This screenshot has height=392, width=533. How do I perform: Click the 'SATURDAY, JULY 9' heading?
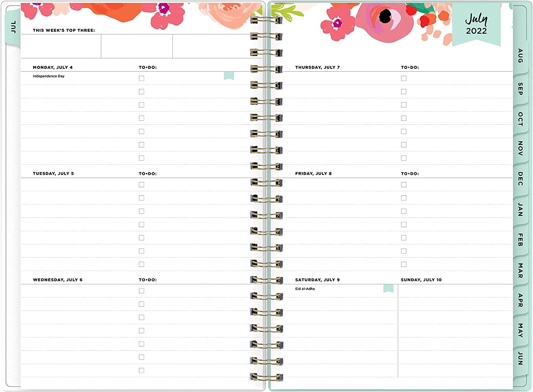click(x=317, y=280)
